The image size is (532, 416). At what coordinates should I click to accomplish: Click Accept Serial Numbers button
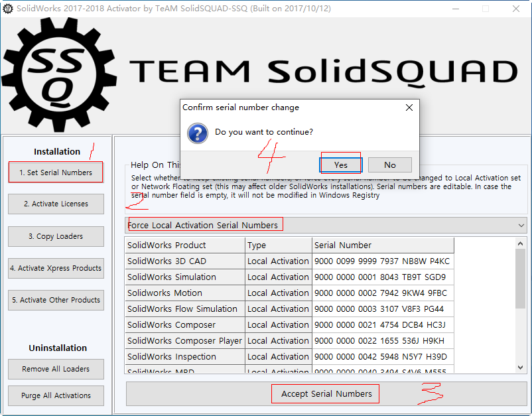(326, 393)
